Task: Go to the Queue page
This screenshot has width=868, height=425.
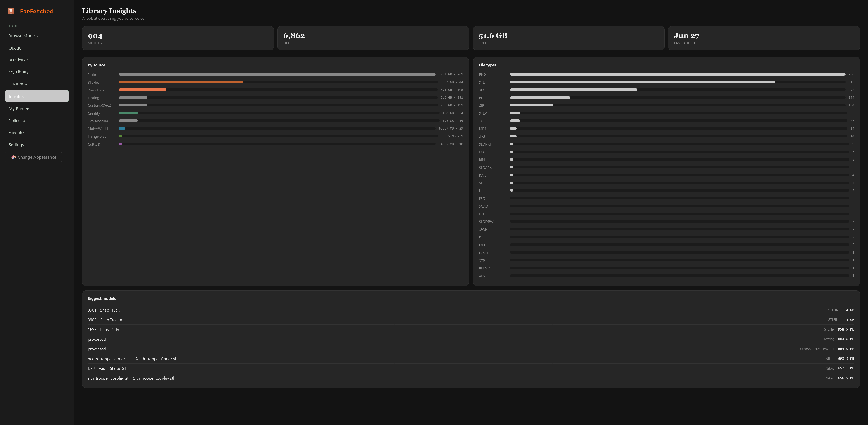Action: pyautogui.click(x=37, y=48)
